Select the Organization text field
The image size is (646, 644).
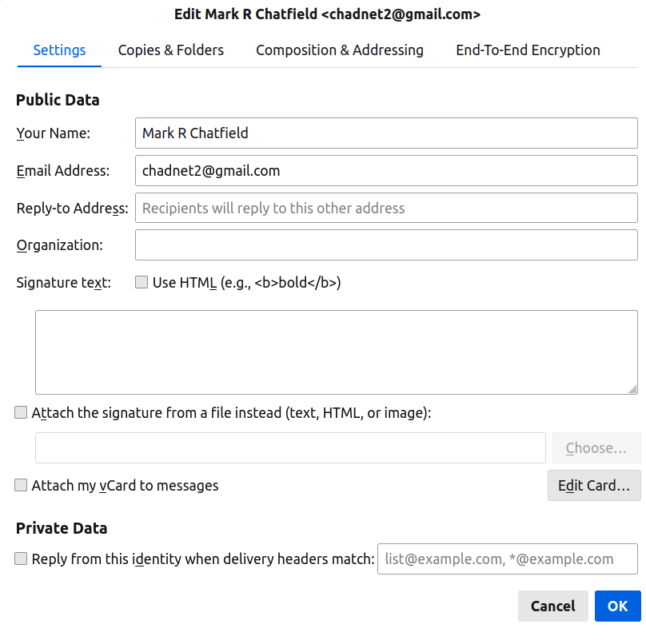[386, 245]
